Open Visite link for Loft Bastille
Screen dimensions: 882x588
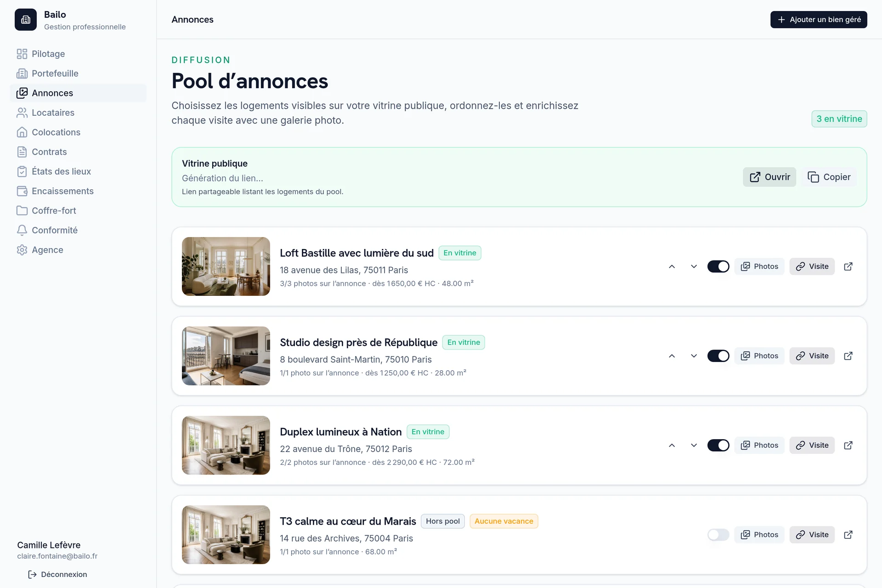click(x=812, y=266)
